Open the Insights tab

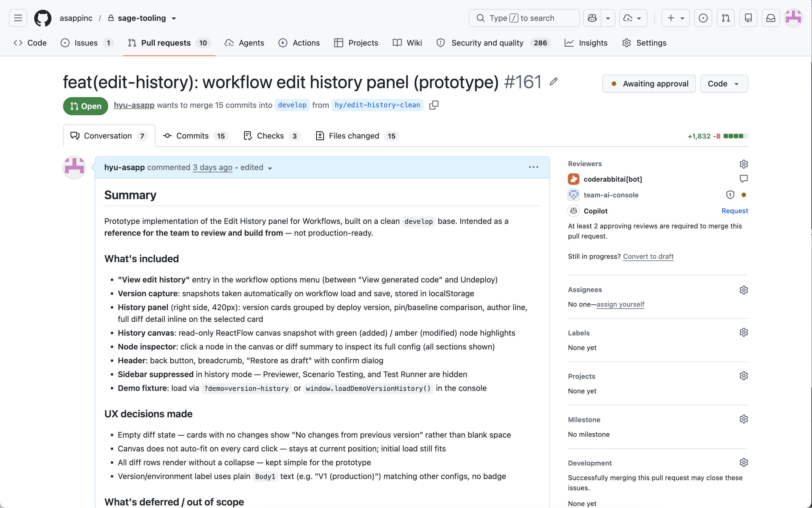586,43
